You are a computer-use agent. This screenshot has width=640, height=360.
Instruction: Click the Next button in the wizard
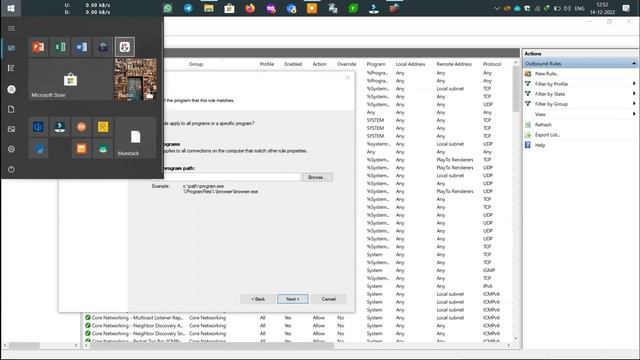(293, 299)
